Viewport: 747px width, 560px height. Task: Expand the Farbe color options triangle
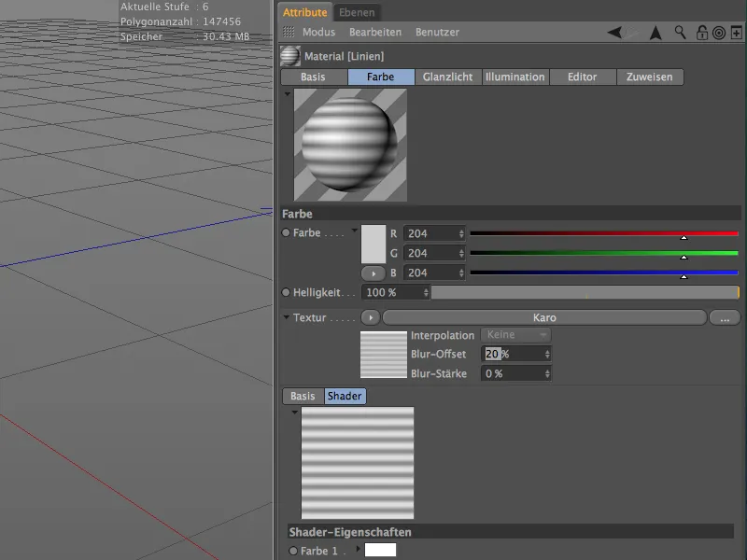coord(355,231)
